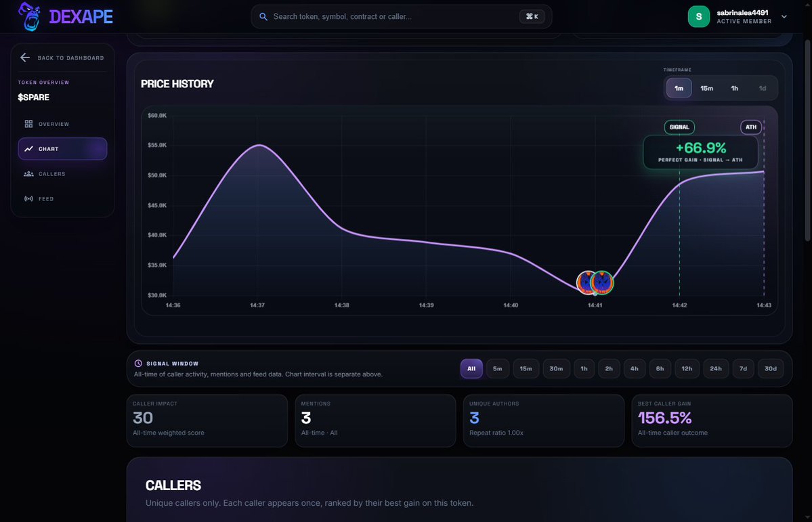Click the back arrow icon in sidebar
This screenshot has height=522, width=812.
25,58
